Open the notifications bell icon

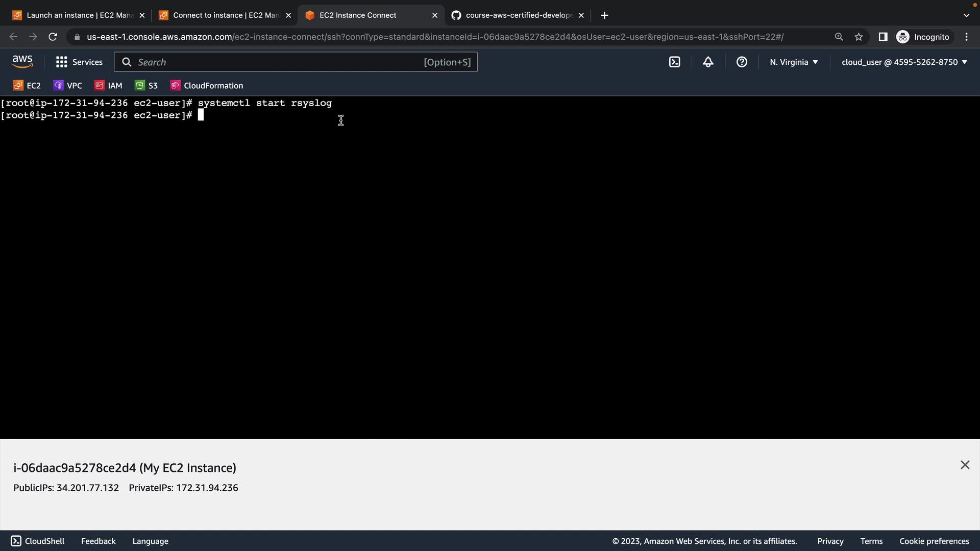pos(708,62)
